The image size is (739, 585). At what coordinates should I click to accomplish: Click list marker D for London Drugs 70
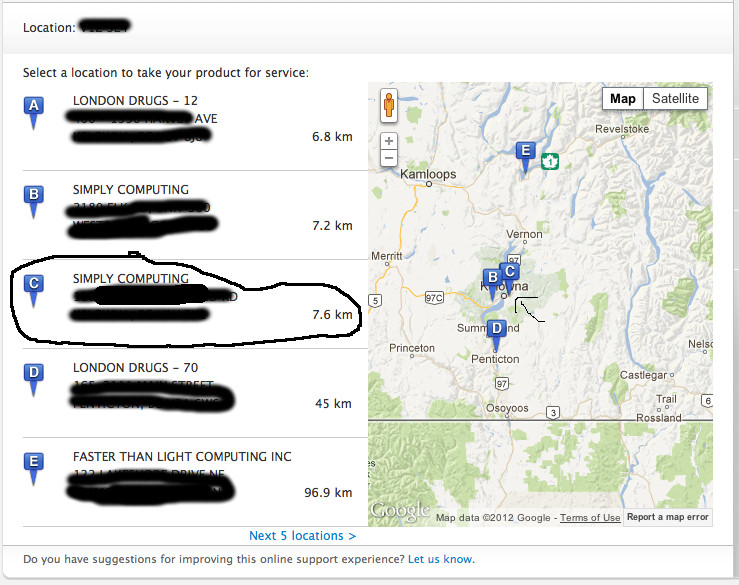coord(33,380)
